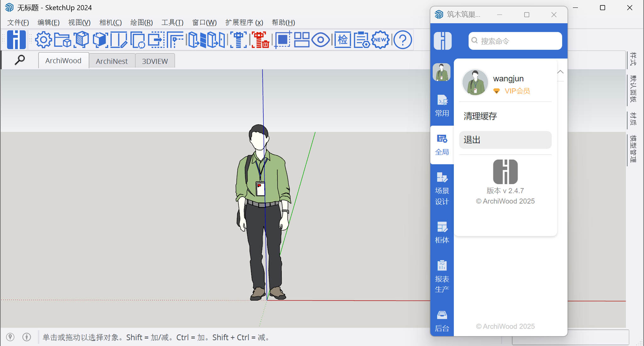The width and height of the screenshot is (644, 346).
Task: Click the VIP会员 membership label
Action: point(517,91)
